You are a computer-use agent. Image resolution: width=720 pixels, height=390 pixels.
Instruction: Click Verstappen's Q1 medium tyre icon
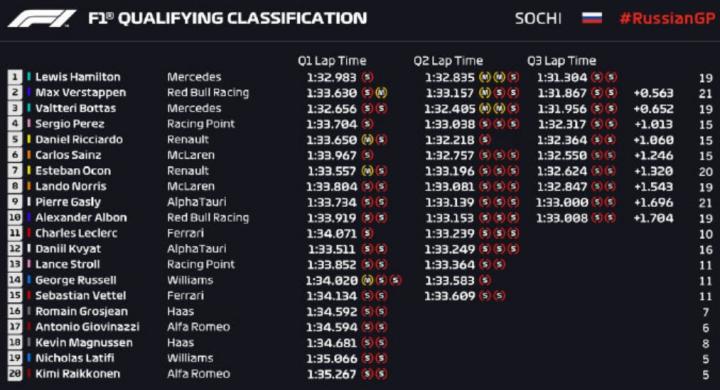pos(381,93)
